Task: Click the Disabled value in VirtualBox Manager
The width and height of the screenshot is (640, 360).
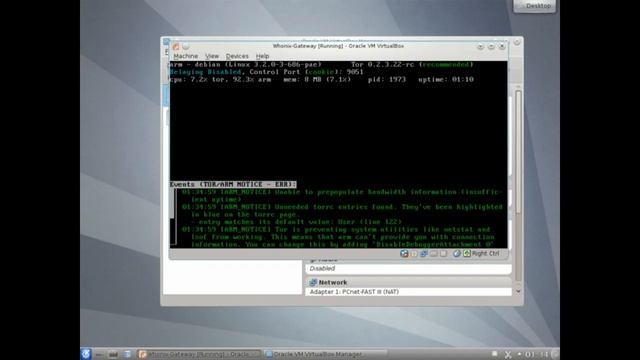Action: (x=322, y=269)
